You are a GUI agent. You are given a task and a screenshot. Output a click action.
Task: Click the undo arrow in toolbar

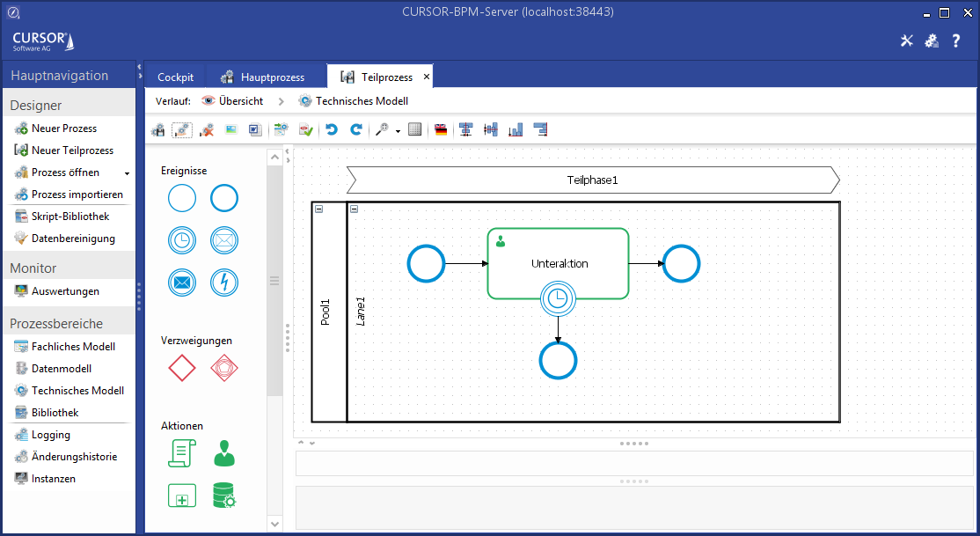332,129
